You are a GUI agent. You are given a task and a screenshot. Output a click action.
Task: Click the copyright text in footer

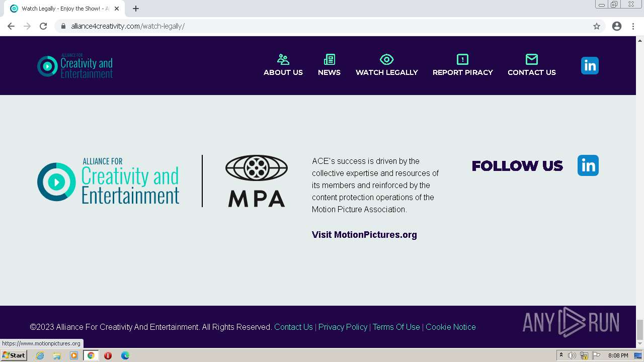[x=151, y=327]
